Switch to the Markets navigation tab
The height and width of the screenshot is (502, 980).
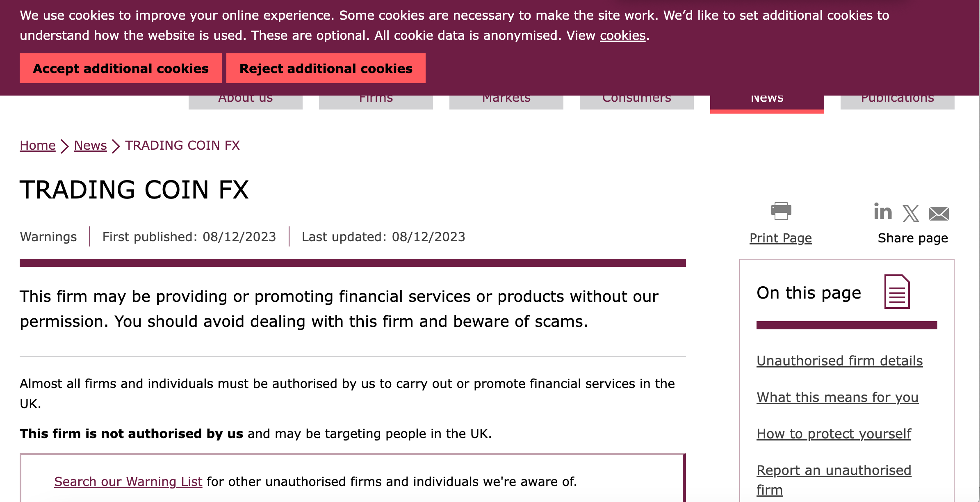(506, 102)
